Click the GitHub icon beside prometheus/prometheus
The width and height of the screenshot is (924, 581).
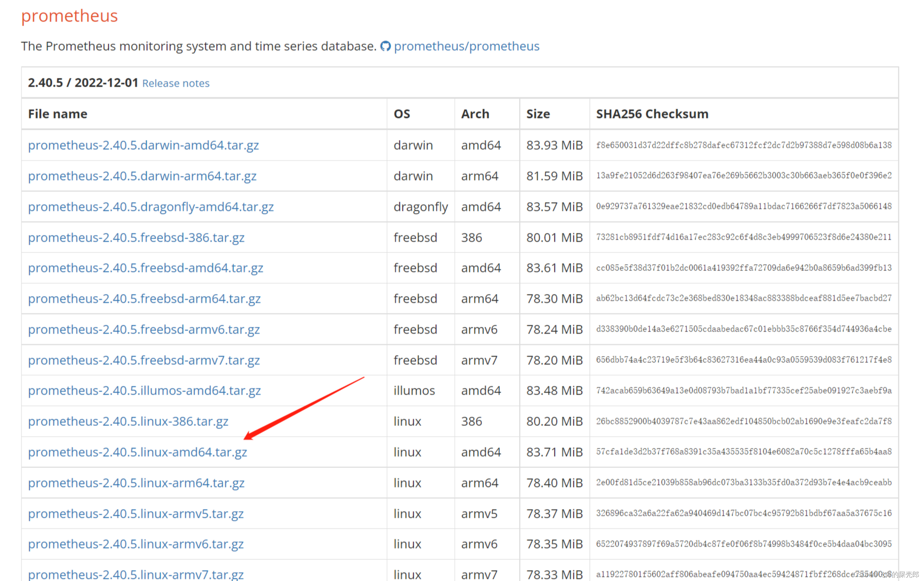pos(385,46)
